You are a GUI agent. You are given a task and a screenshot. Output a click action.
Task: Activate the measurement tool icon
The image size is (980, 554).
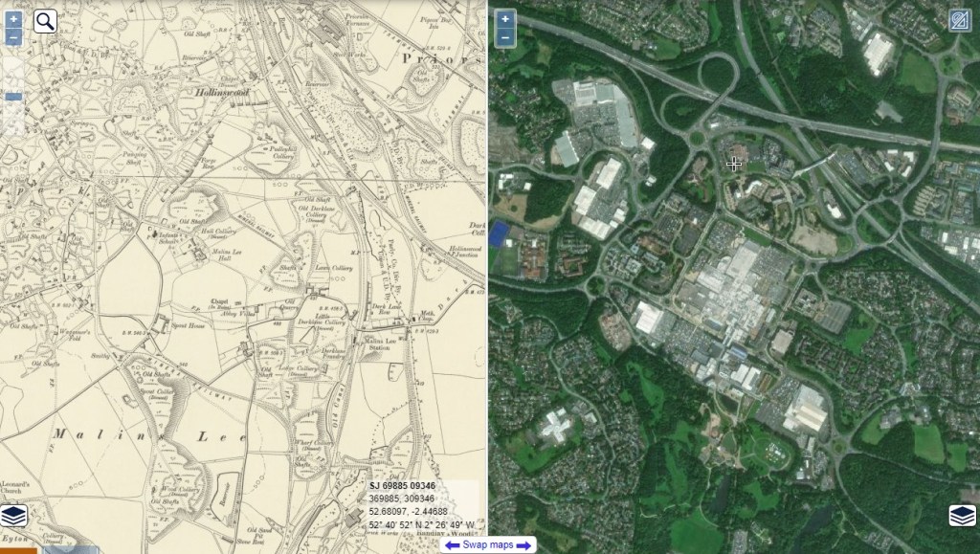[x=959, y=20]
